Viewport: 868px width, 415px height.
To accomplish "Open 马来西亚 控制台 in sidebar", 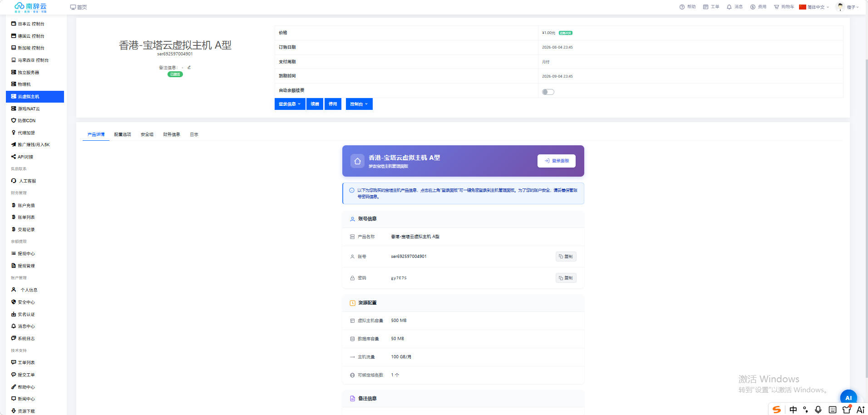I will pyautogui.click(x=35, y=60).
